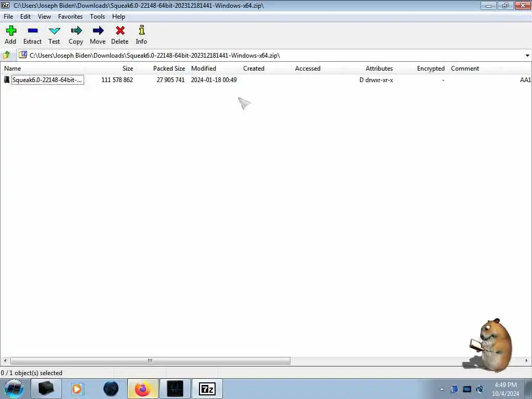This screenshot has height=399, width=532.
Task: Click the network tray icon
Action: coord(480,389)
